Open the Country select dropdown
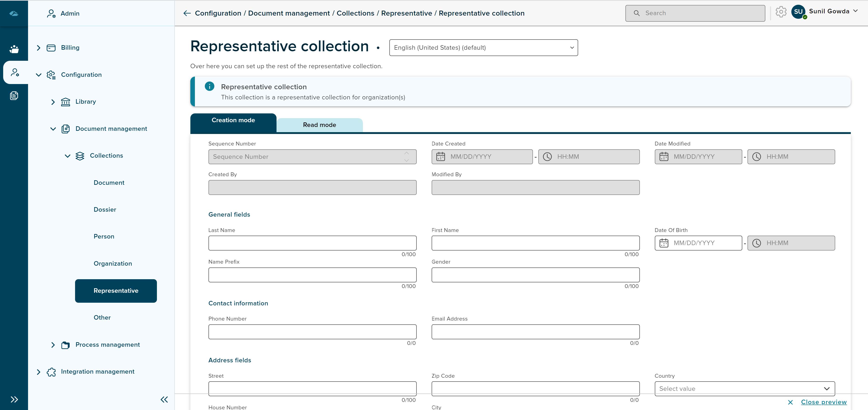This screenshot has width=868, height=410. click(744, 389)
